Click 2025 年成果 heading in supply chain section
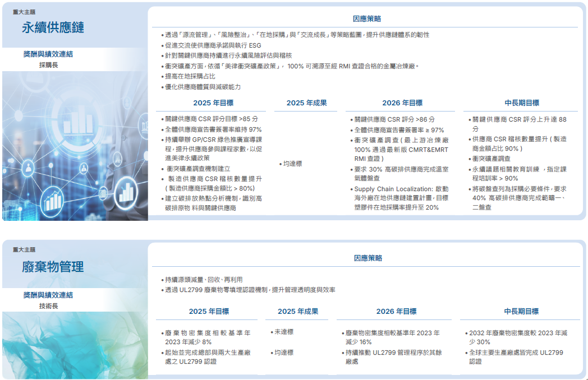 coord(307,103)
